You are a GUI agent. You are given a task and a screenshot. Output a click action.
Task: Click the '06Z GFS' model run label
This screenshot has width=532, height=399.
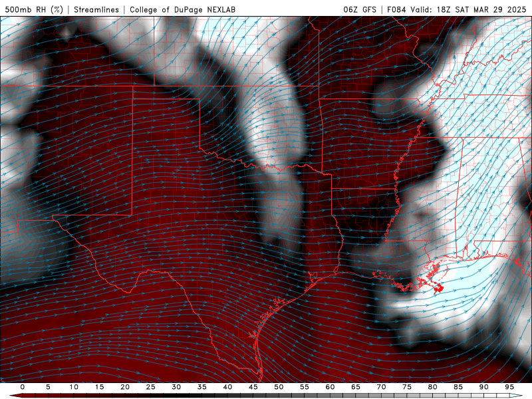point(360,9)
